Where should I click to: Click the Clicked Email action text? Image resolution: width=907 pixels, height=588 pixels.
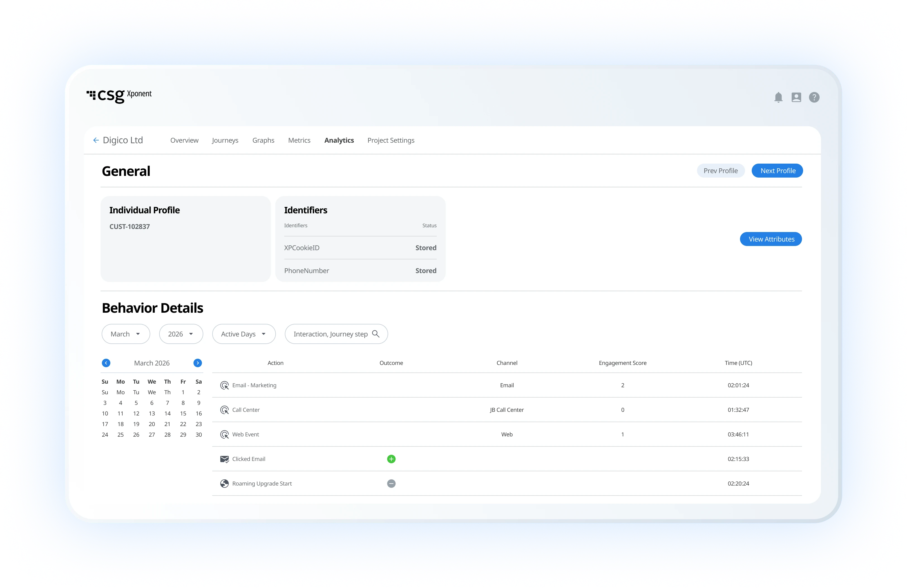click(249, 459)
